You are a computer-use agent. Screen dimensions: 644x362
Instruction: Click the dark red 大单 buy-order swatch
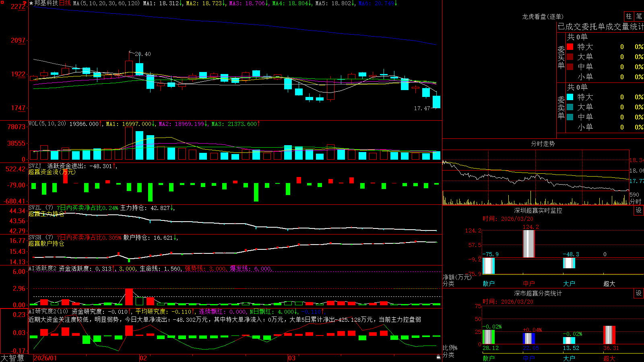(570, 57)
